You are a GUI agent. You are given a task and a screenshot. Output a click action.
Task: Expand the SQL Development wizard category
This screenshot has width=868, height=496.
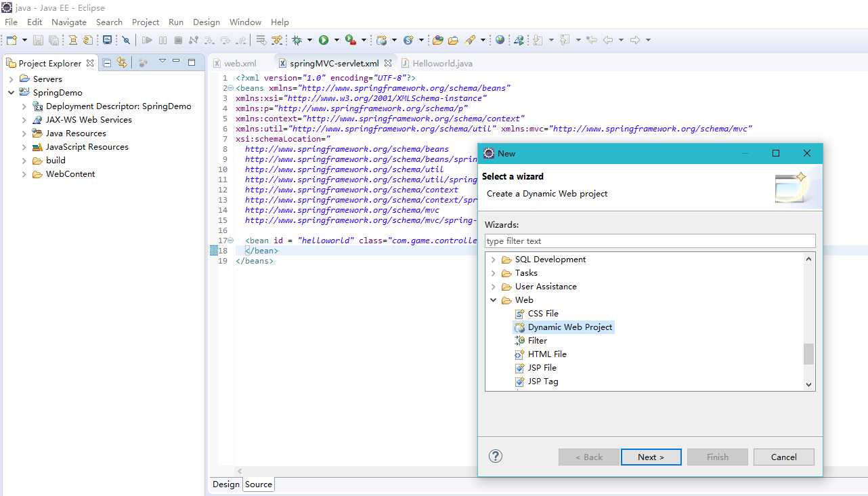tap(494, 260)
